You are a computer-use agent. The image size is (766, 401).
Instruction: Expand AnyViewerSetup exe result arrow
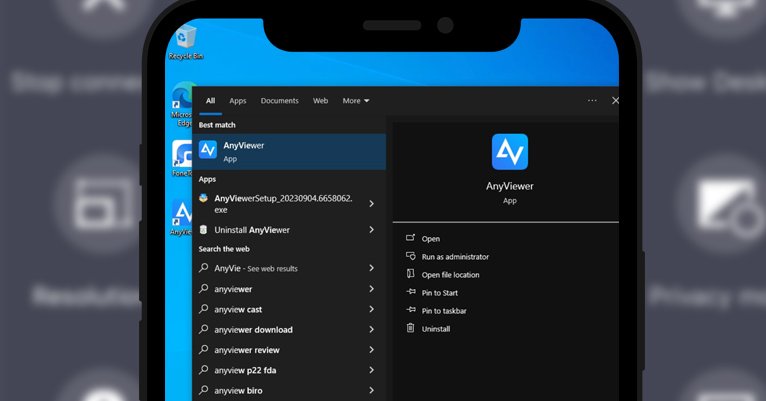click(372, 203)
